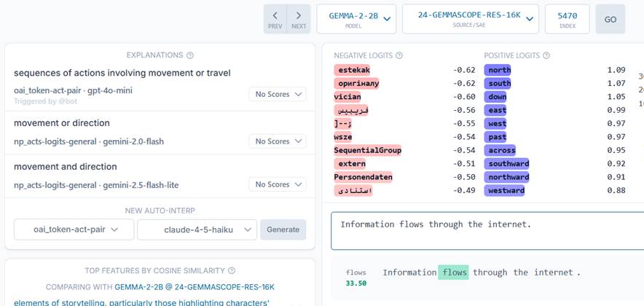644x306 pixels.
Task: Click the highlighted 'flows' token
Action: click(x=453, y=272)
